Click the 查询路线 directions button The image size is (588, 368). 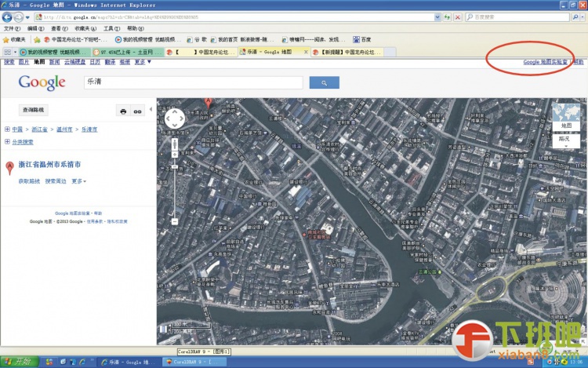[34, 110]
